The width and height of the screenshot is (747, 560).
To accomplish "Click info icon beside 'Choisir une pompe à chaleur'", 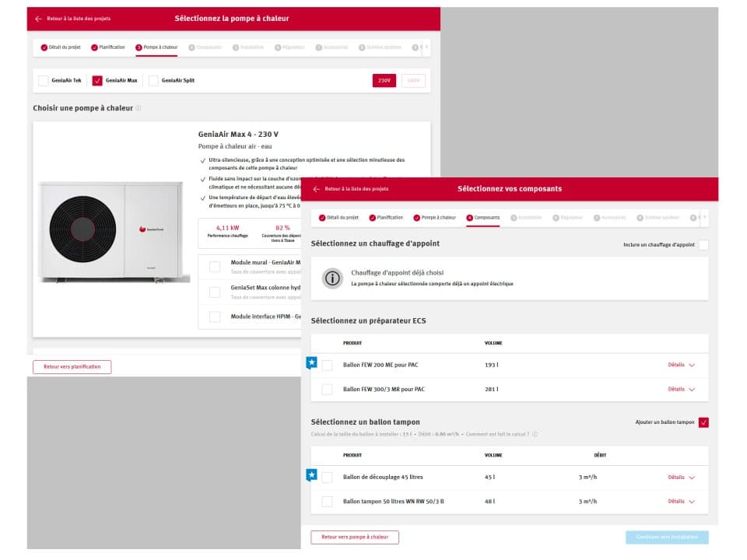I will [139, 108].
